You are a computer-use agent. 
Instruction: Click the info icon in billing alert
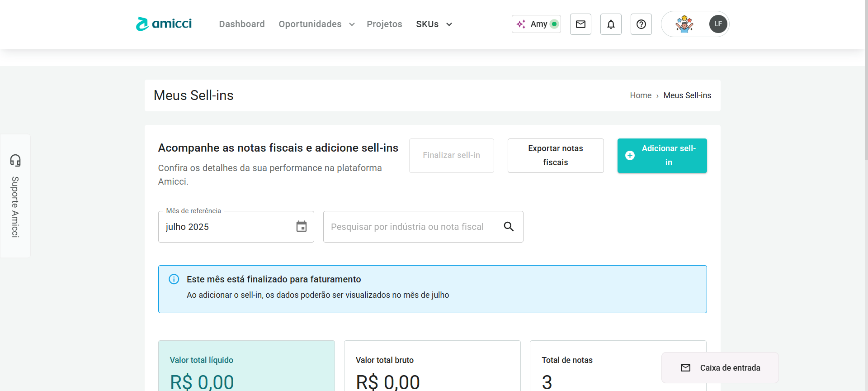[174, 279]
